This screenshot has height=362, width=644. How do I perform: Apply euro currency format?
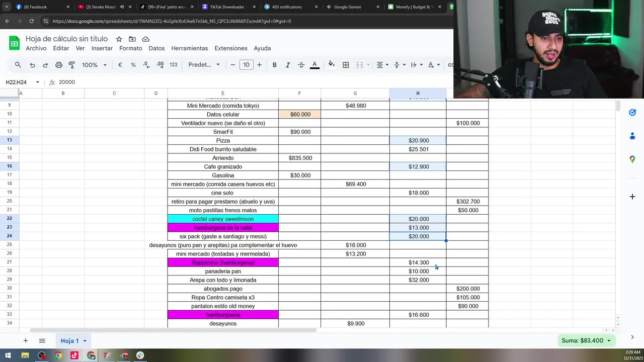click(120, 65)
